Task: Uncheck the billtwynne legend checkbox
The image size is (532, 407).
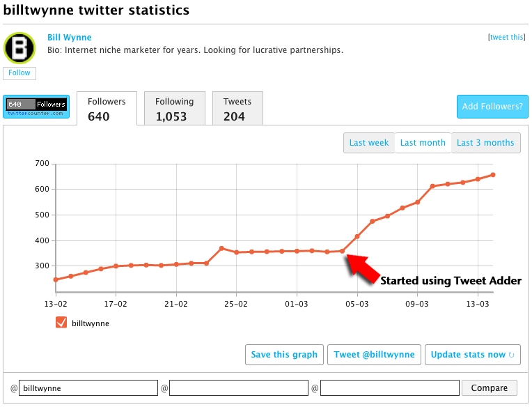Action: click(x=61, y=323)
